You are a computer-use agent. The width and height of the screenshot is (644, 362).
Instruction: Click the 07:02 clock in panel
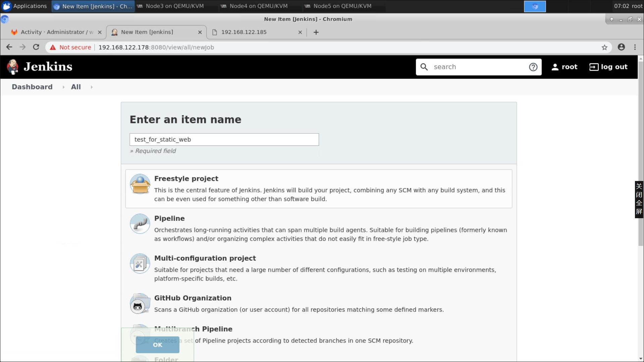(622, 6)
